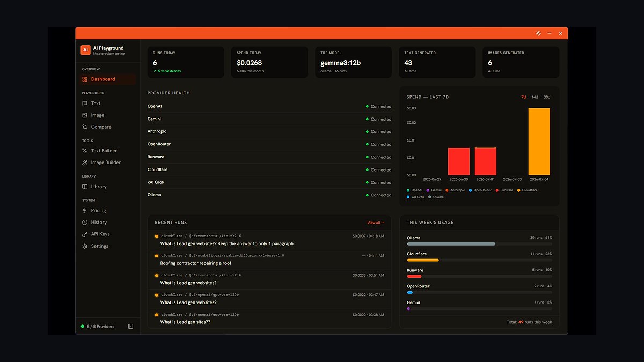
Task: Open the 'only 1 paragraph' run
Action: [x=269, y=240]
